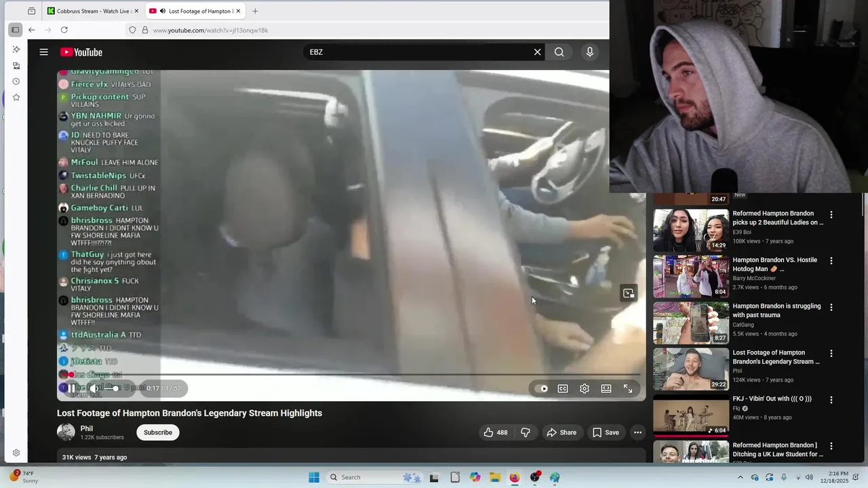868x488 pixels.
Task: Open the Firefox View icon left of tabs
Action: click(x=32, y=11)
